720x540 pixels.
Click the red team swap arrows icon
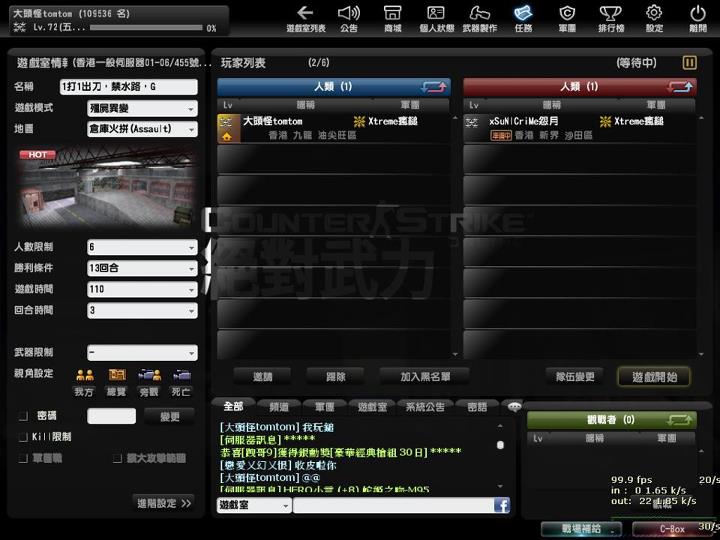pyautogui.click(x=680, y=87)
